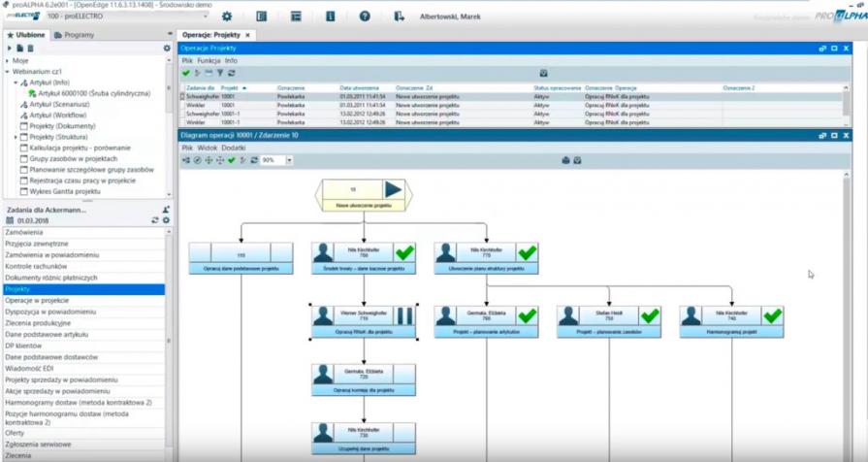Screen dimensions: 868x462
Task: Click the help question mark icon
Action: coord(365,16)
